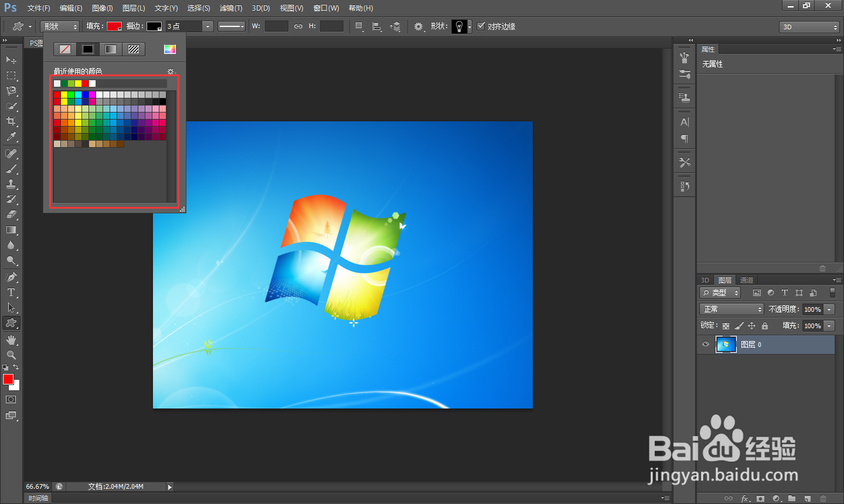Turn layer filtering on or off
Viewport: 844px width, 504px height.
[x=832, y=292]
